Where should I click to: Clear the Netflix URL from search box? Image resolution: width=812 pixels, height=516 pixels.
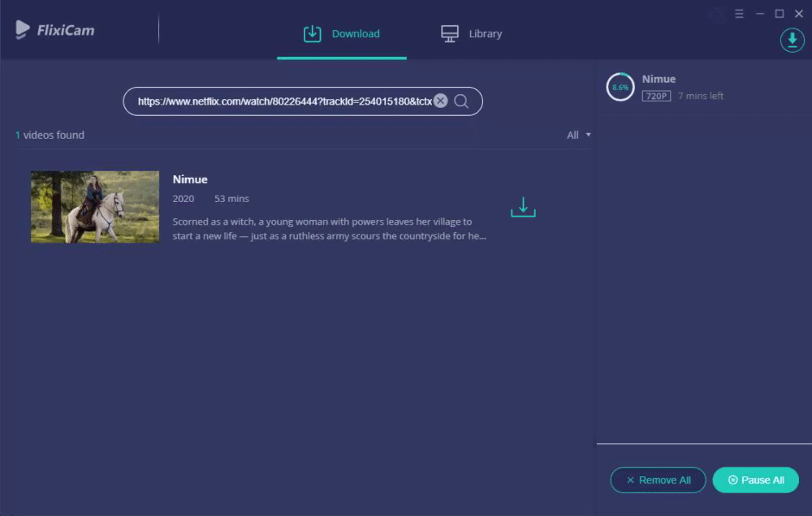click(x=441, y=101)
